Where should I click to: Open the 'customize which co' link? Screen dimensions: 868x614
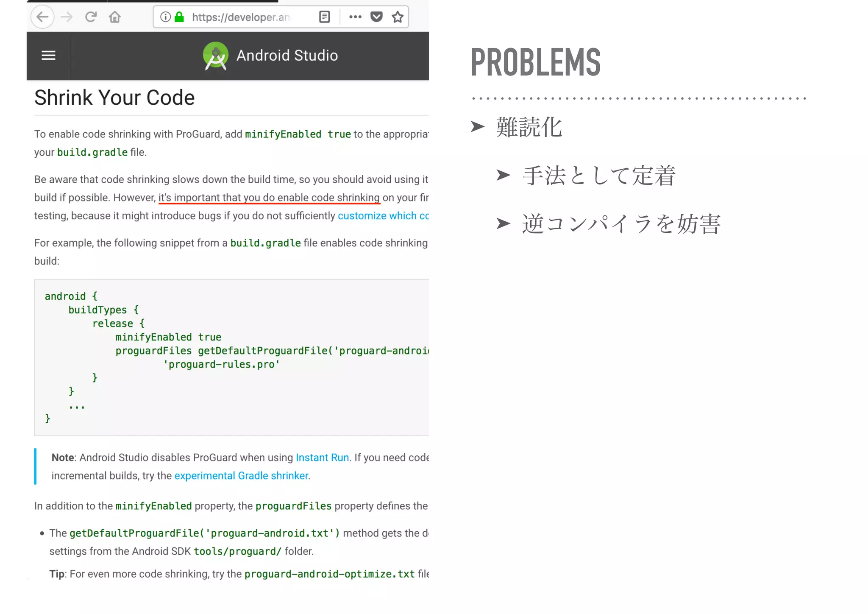click(383, 216)
